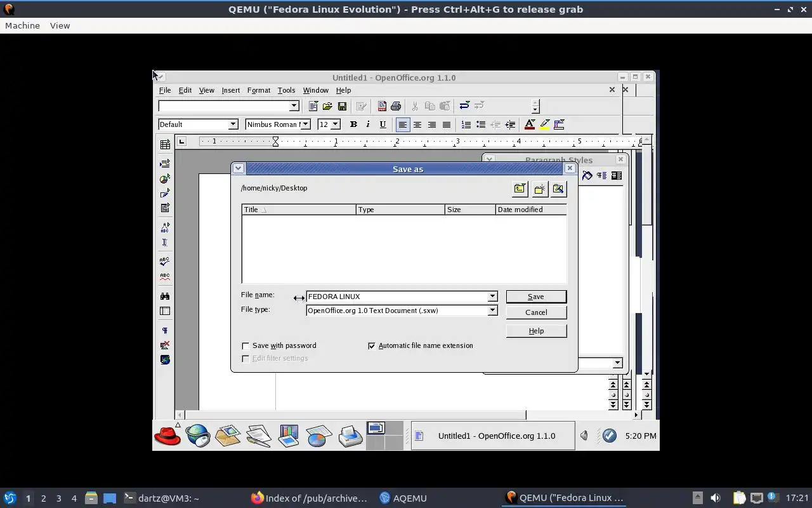This screenshot has height=508, width=812.
Task: Open the paragraph style Default dropdown
Action: (x=233, y=124)
